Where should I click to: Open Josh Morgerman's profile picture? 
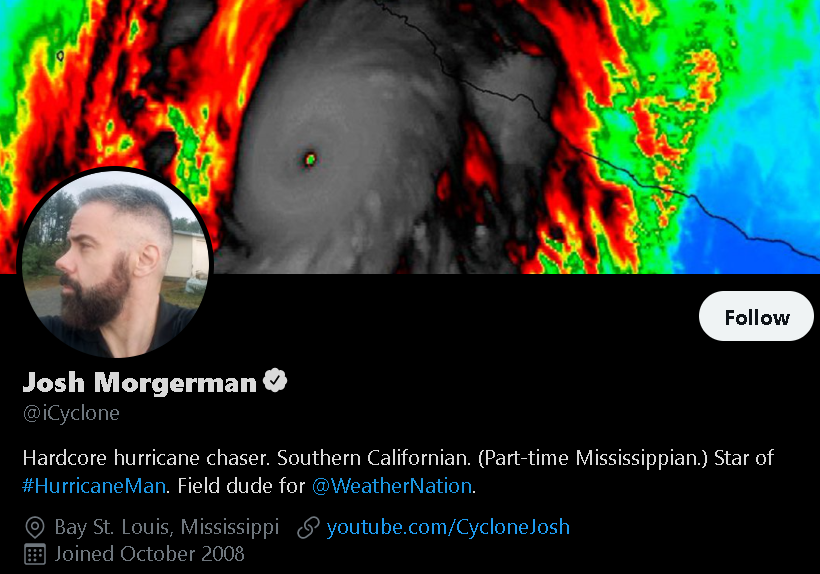116,264
